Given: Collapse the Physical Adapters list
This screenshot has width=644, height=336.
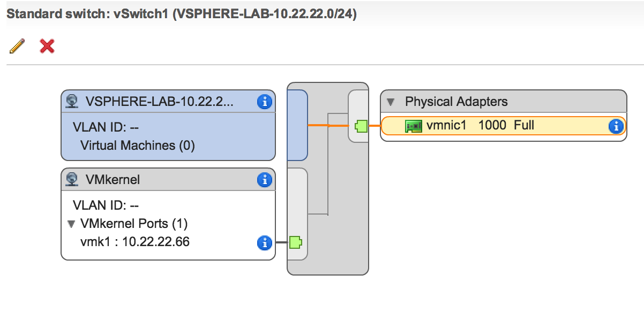Looking at the screenshot, I should click(391, 102).
